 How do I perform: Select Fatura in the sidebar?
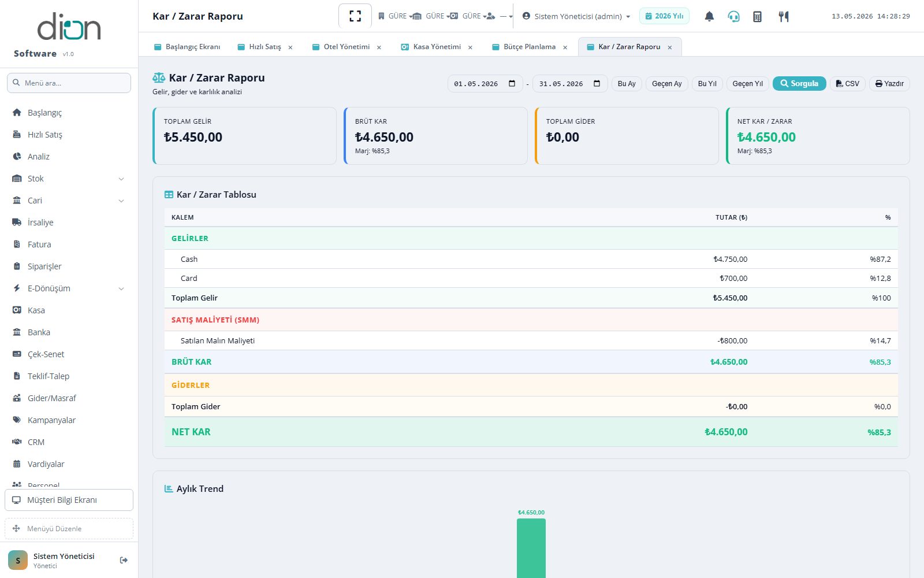(69, 244)
